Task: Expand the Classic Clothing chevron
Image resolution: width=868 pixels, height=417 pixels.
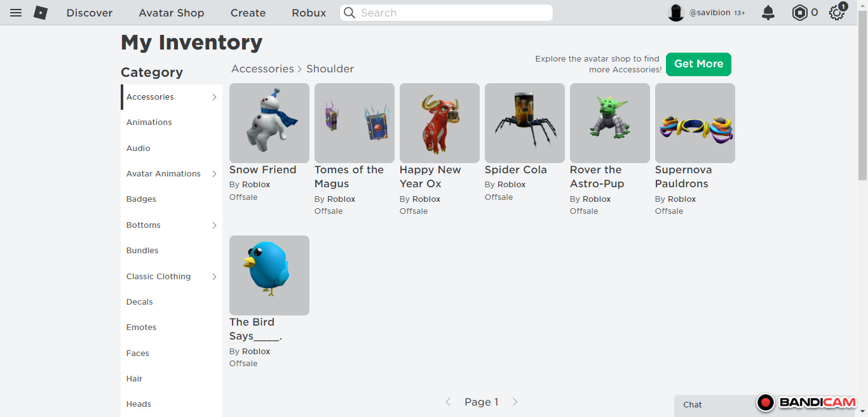Action: point(214,277)
